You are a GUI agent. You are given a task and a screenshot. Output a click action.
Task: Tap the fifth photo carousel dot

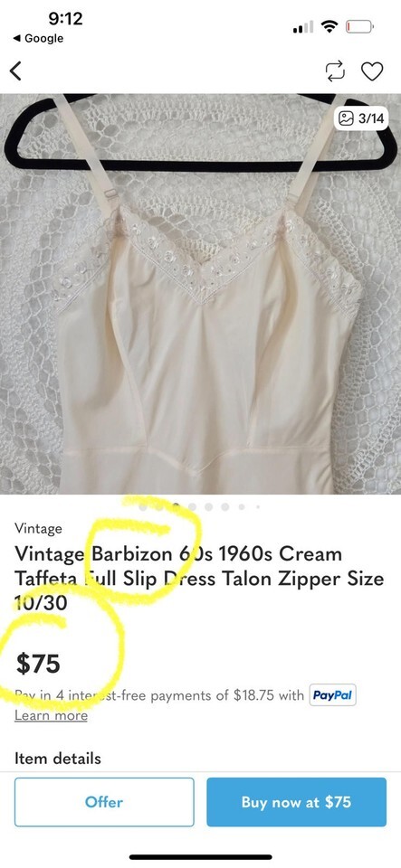point(209,506)
